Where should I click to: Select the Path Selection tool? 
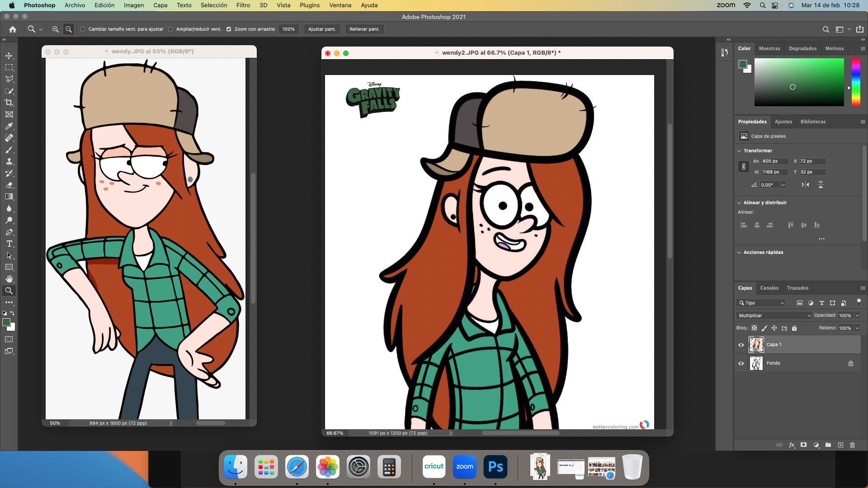9,255
